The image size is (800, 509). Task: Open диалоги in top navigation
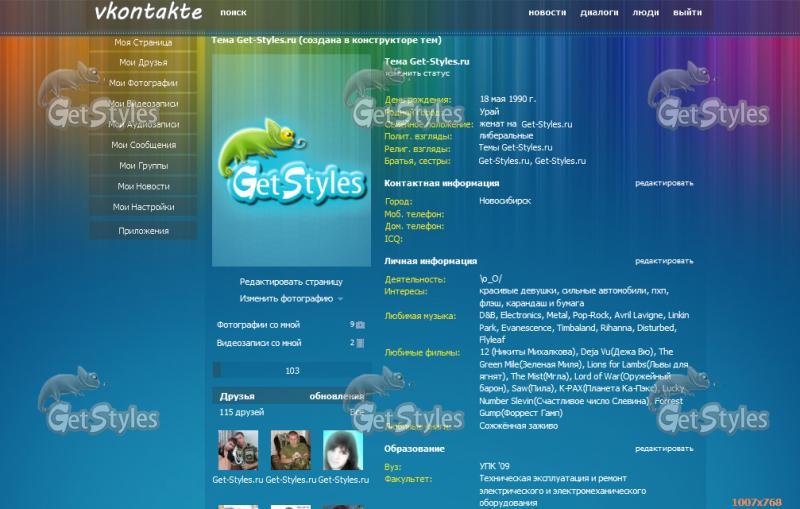pyautogui.click(x=599, y=13)
